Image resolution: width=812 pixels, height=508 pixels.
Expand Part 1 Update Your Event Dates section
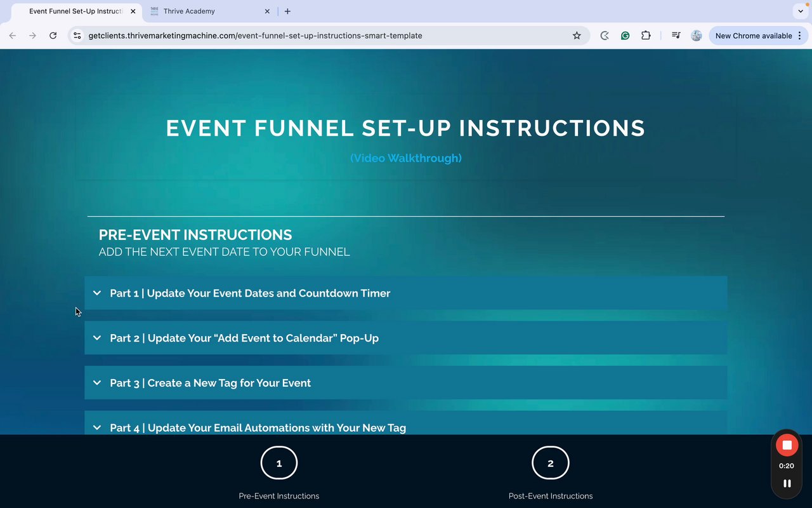coord(406,293)
